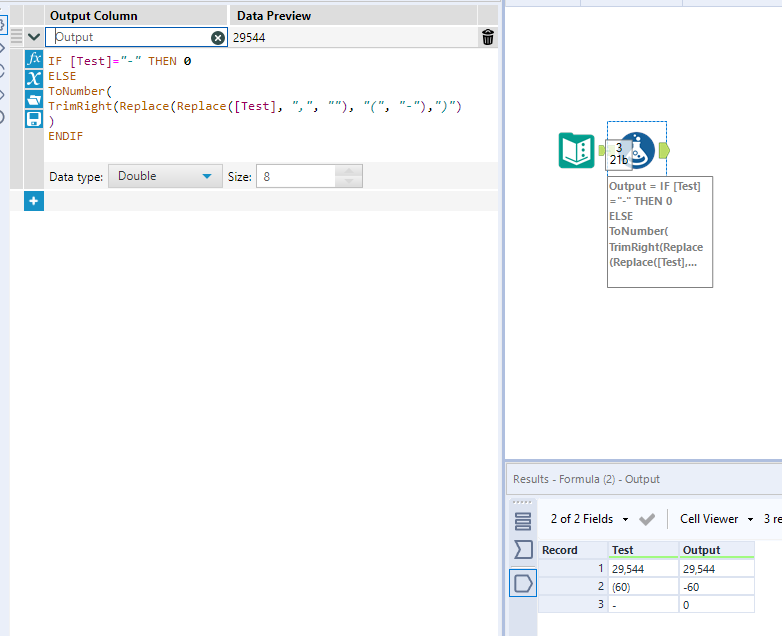Click the Output Column header label
This screenshot has width=782, height=636.
[x=94, y=16]
